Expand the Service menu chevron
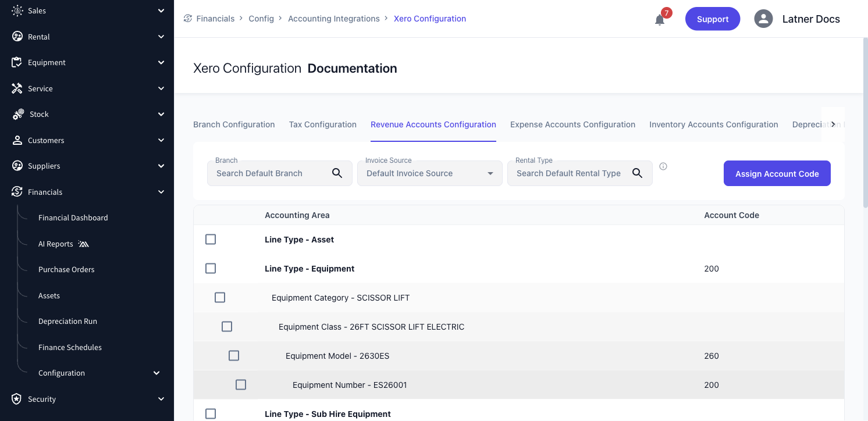Image resolution: width=868 pixels, height=421 pixels. pyautogui.click(x=161, y=88)
